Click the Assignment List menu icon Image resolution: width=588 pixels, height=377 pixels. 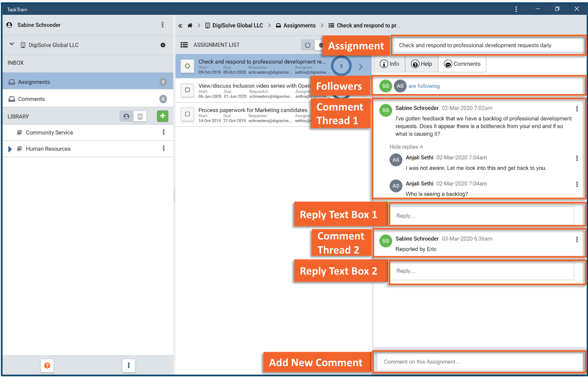pos(184,45)
